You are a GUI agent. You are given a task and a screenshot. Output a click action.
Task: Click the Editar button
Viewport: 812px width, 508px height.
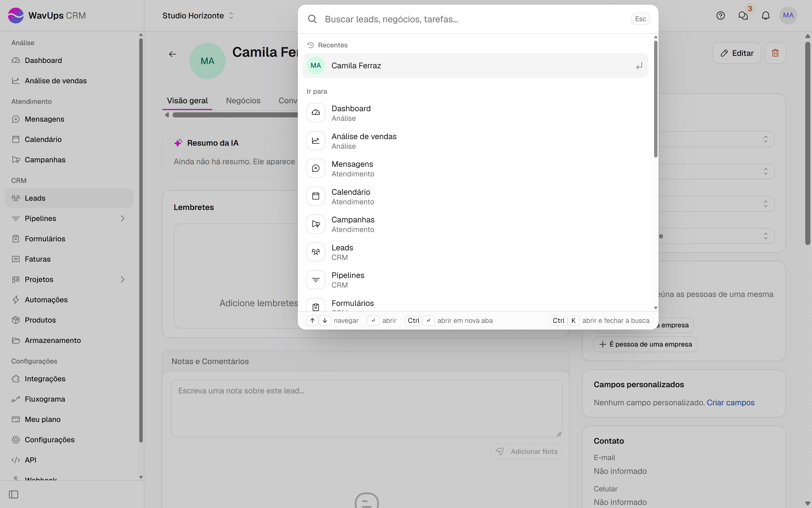[x=736, y=53]
